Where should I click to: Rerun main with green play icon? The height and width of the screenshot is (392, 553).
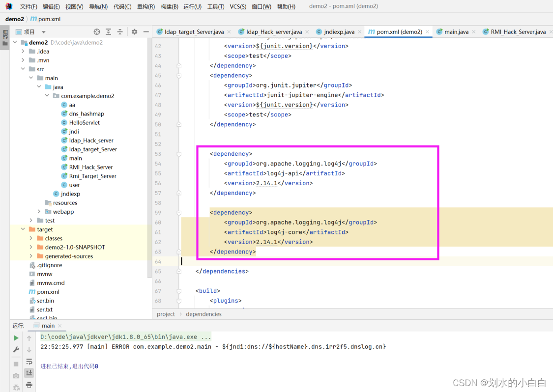click(16, 337)
